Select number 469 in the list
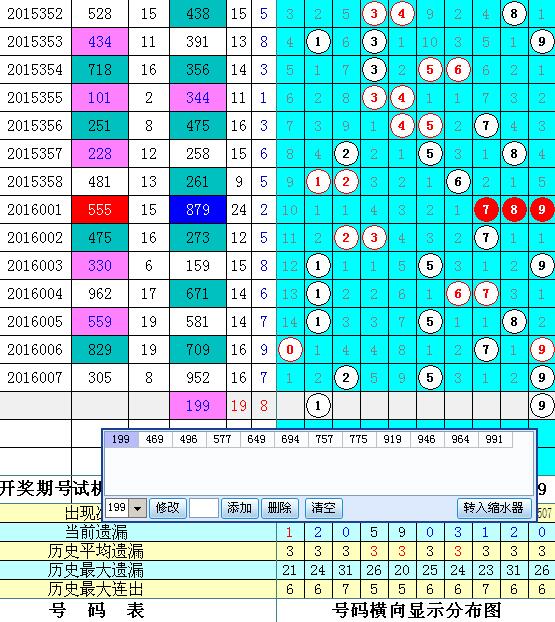This screenshot has height=622, width=555. pyautogui.click(x=155, y=440)
